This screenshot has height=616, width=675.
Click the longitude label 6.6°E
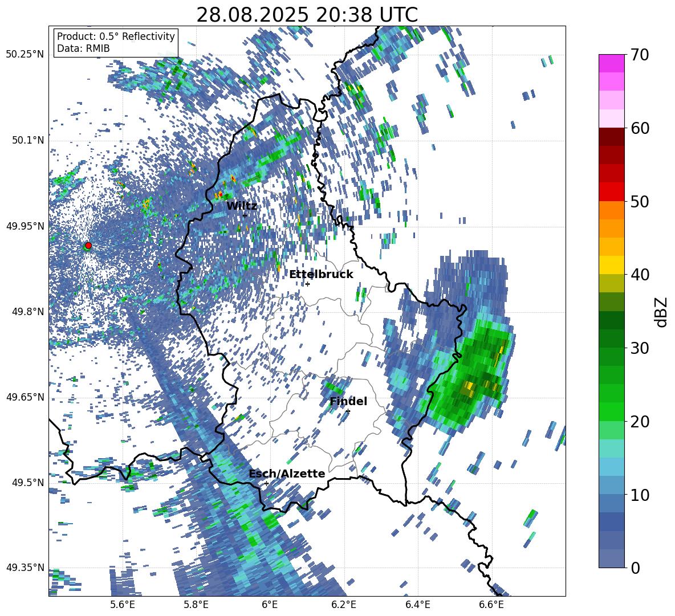[491, 605]
